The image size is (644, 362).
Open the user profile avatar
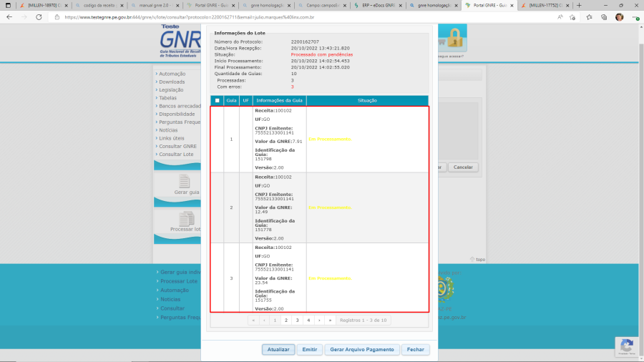pos(620,17)
